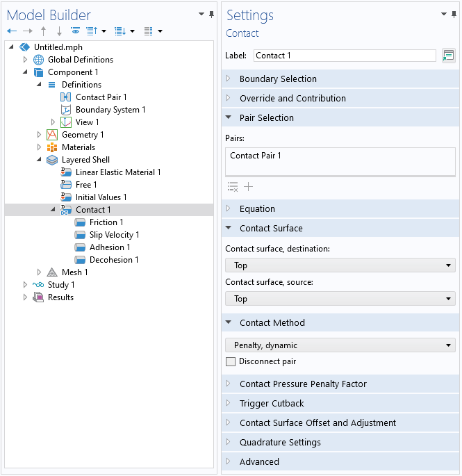Select Contact Pair 1 in Pairs list
The height and width of the screenshot is (476, 462).
[256, 156]
